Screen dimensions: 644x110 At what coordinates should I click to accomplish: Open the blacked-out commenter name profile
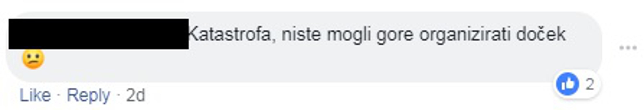(x=99, y=34)
